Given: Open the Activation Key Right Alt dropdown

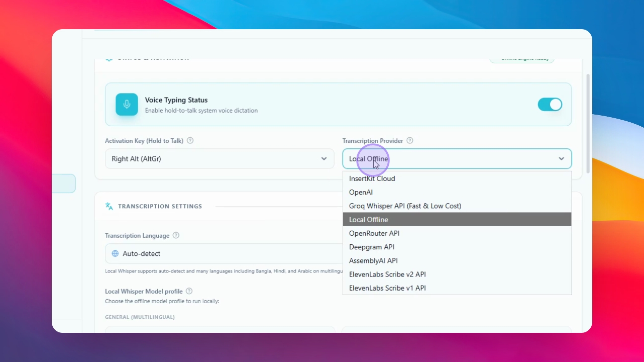Looking at the screenshot, I should coord(220,159).
